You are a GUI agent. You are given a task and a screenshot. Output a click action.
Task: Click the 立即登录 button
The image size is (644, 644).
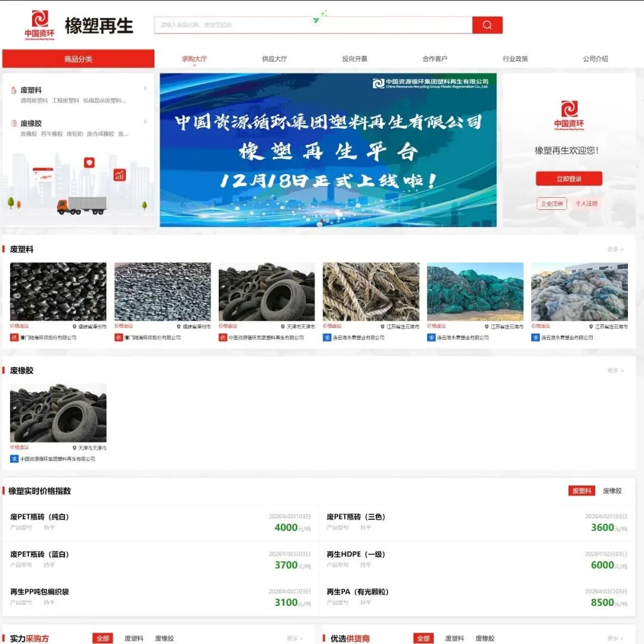point(569,179)
